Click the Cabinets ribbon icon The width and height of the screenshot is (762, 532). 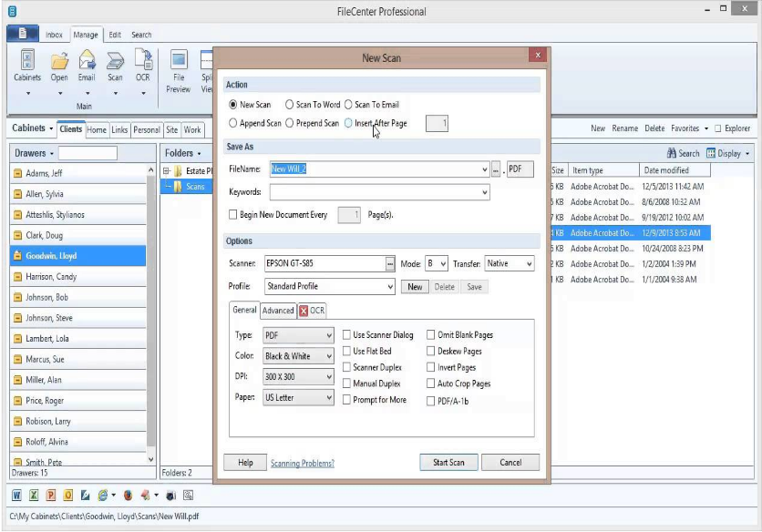27,61
